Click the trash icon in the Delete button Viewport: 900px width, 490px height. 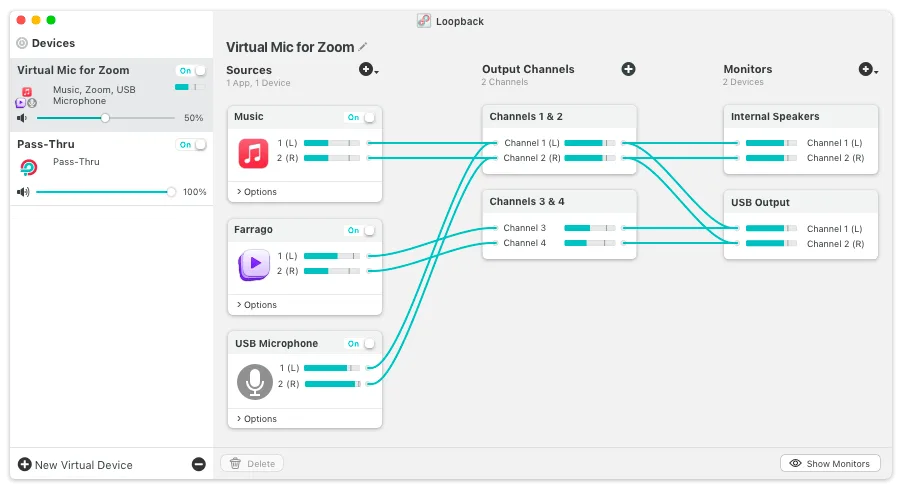tap(235, 463)
